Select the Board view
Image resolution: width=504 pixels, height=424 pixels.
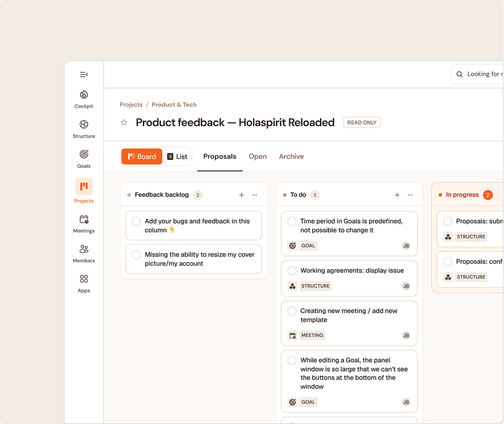tap(142, 157)
